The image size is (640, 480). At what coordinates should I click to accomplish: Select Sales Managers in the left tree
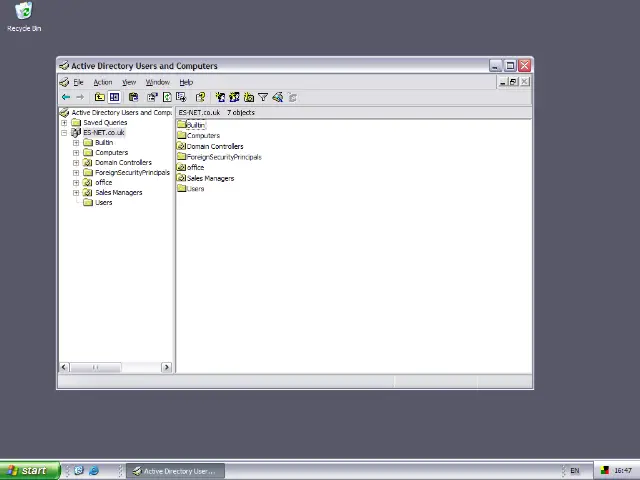pyautogui.click(x=119, y=193)
